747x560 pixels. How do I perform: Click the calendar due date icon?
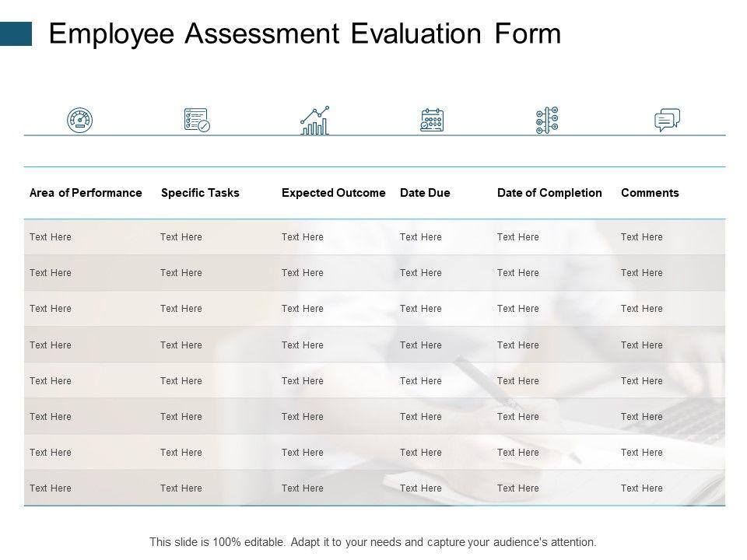point(432,121)
